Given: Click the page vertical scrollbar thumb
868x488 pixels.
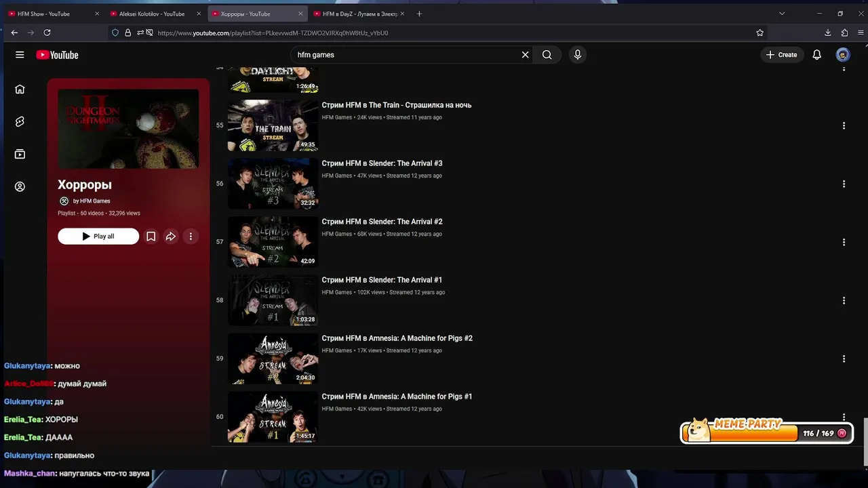Looking at the screenshot, I should (865, 441).
